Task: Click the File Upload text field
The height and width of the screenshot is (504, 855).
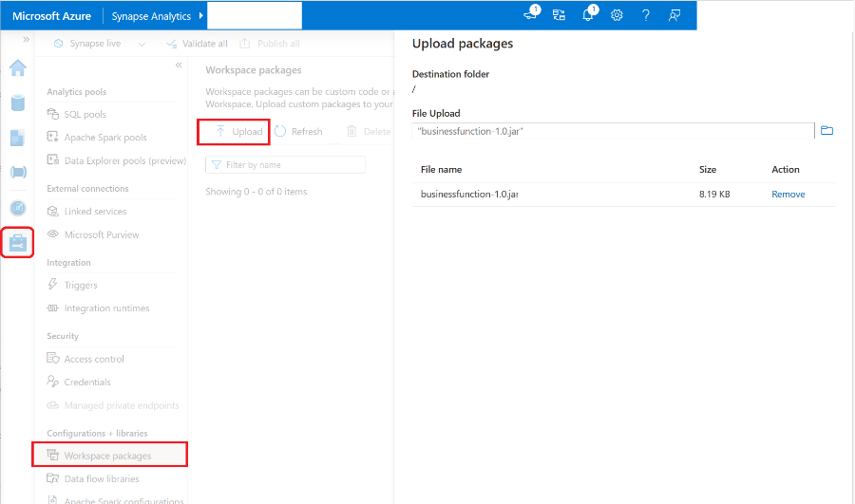Action: coord(613,131)
